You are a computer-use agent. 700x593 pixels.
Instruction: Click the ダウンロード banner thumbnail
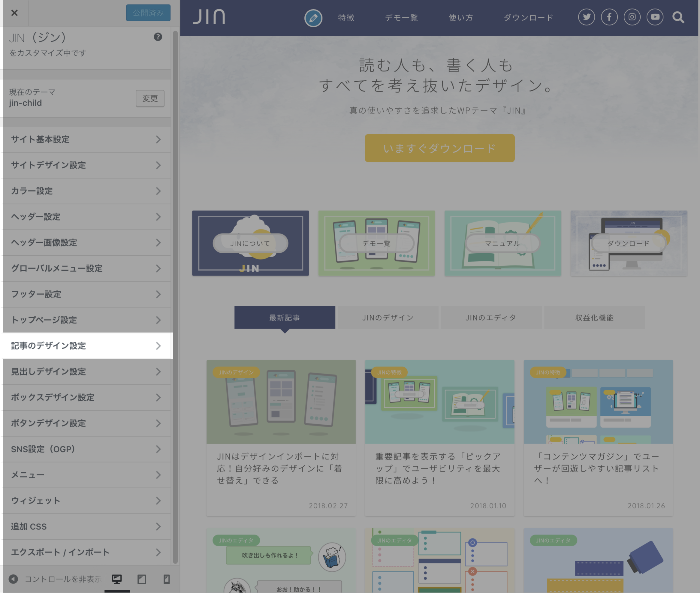click(x=629, y=243)
